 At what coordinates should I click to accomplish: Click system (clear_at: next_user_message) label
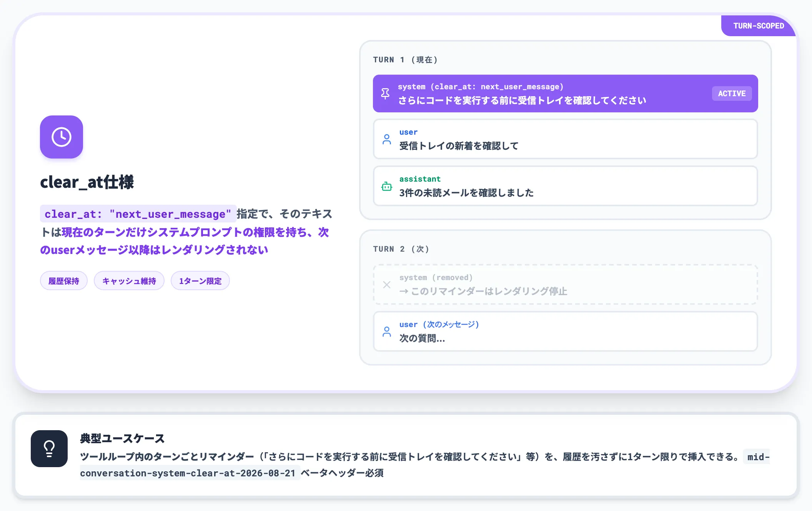[481, 87]
